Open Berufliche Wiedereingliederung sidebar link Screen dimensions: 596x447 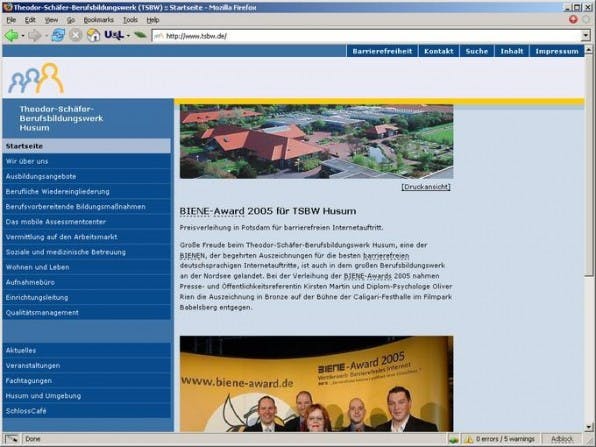tap(87, 192)
